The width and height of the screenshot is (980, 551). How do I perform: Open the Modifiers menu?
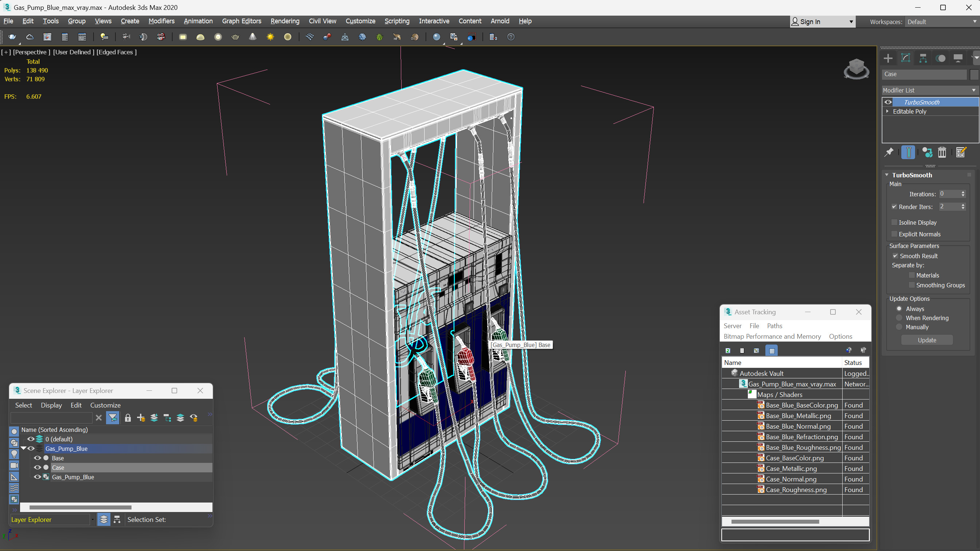point(161,21)
